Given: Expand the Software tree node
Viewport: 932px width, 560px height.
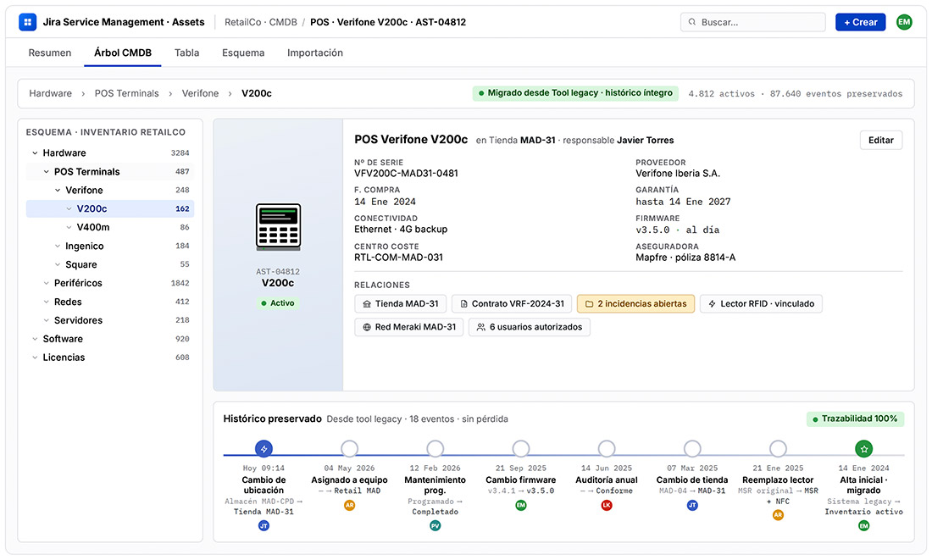Looking at the screenshot, I should [35, 339].
